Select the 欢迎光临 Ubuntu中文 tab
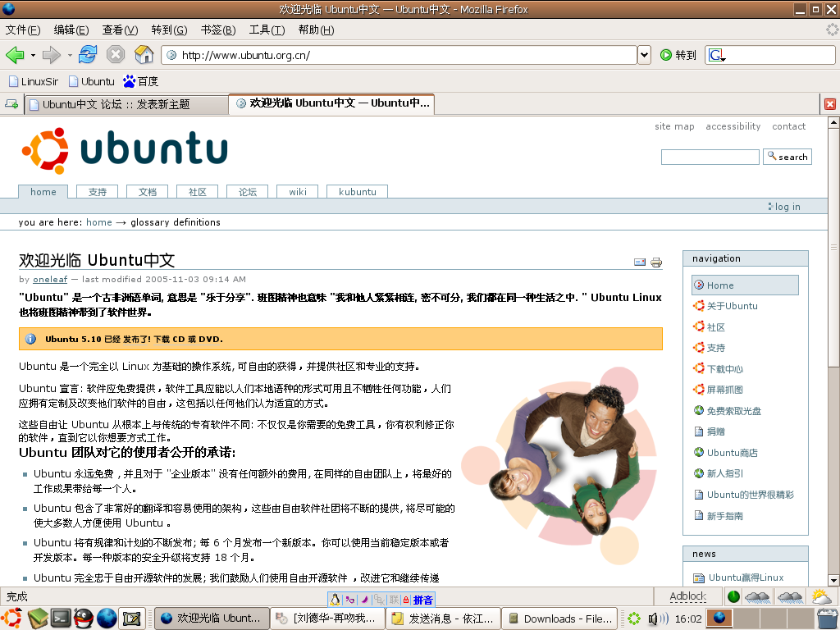The width and height of the screenshot is (840, 630). tap(331, 103)
